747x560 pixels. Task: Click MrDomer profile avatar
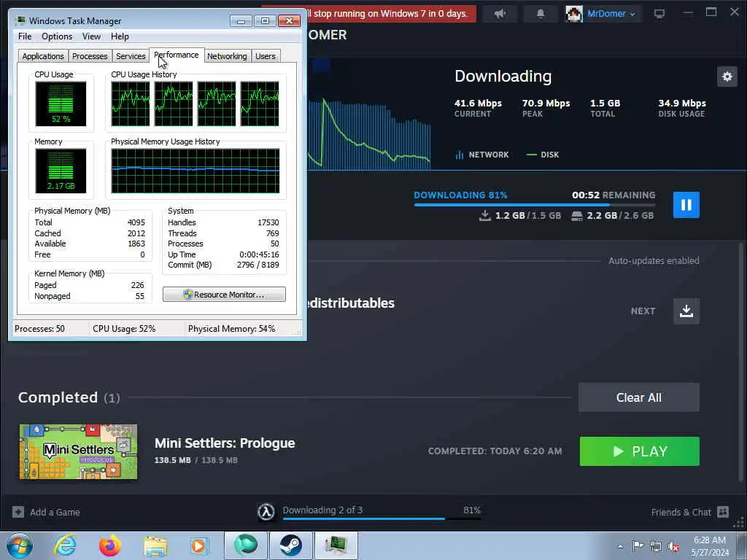point(573,14)
